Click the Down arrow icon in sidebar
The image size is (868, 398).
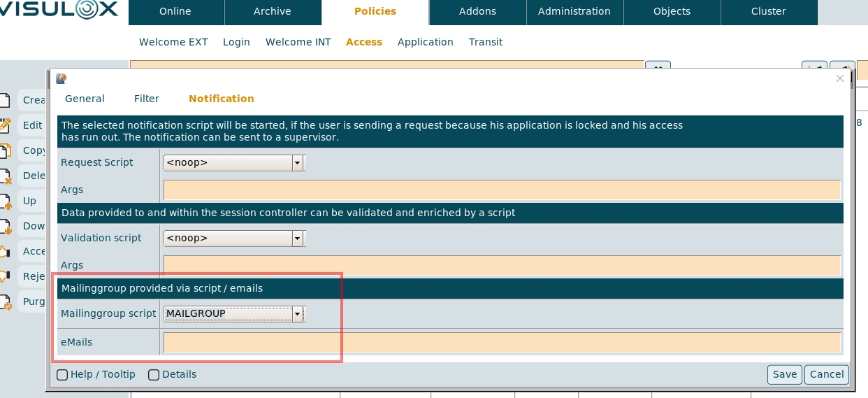tap(4, 226)
